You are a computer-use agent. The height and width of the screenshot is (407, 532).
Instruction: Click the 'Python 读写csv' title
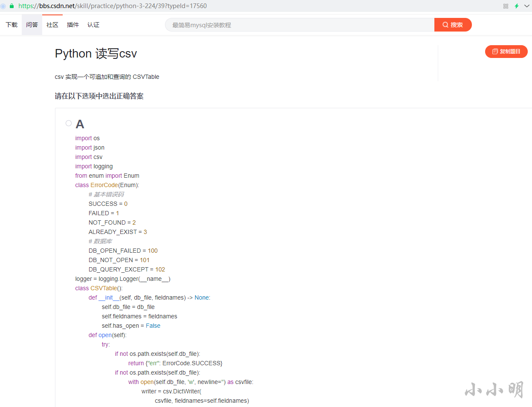[x=96, y=54]
